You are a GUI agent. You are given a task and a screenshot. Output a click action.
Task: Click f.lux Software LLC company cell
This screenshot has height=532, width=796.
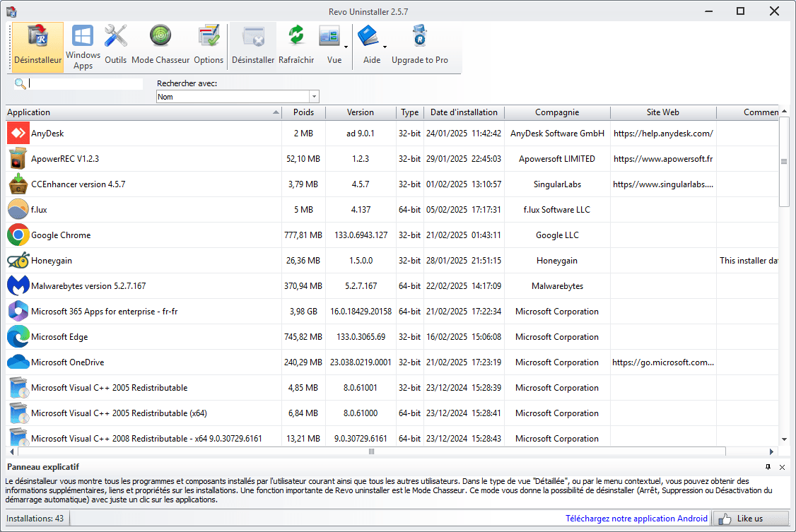[x=557, y=209]
